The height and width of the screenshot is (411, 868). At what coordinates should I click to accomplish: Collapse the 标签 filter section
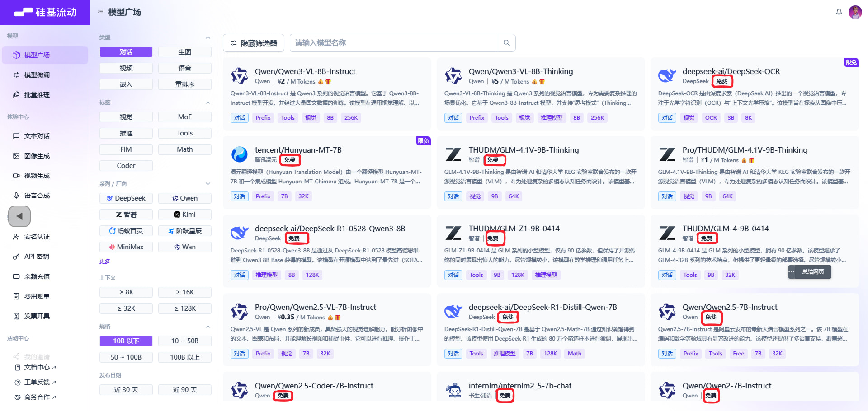(208, 103)
